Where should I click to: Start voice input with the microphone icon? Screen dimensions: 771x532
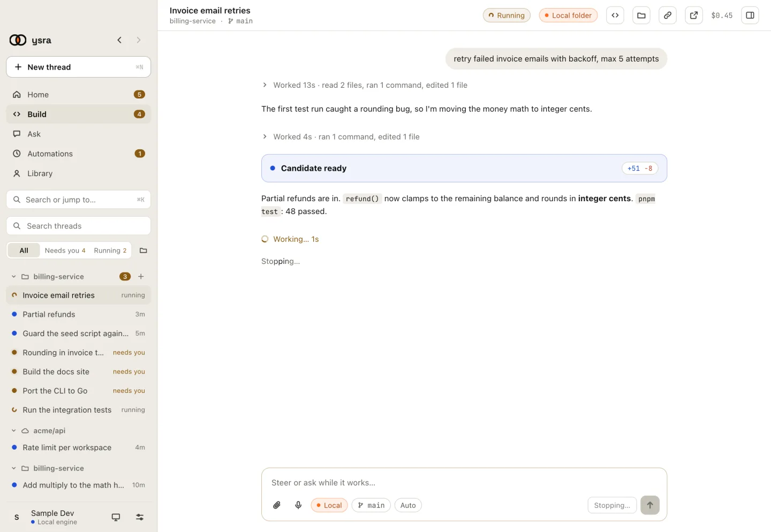pyautogui.click(x=298, y=505)
